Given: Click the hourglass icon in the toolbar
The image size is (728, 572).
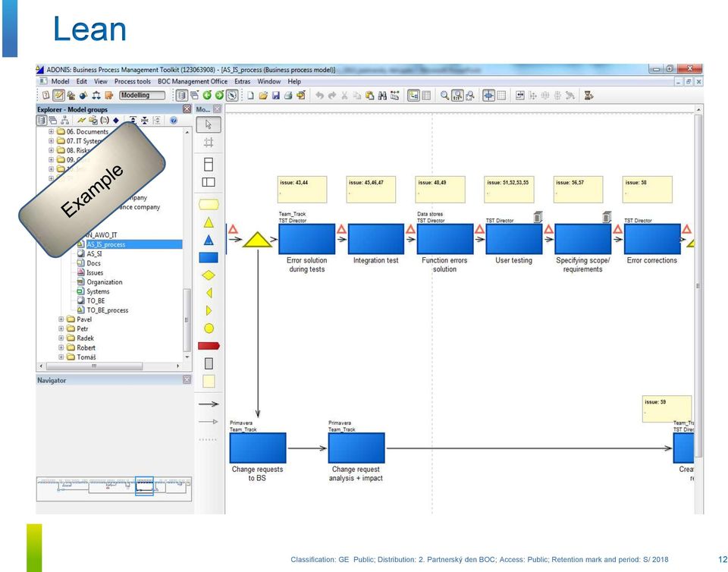Looking at the screenshot, I should tap(588, 96).
